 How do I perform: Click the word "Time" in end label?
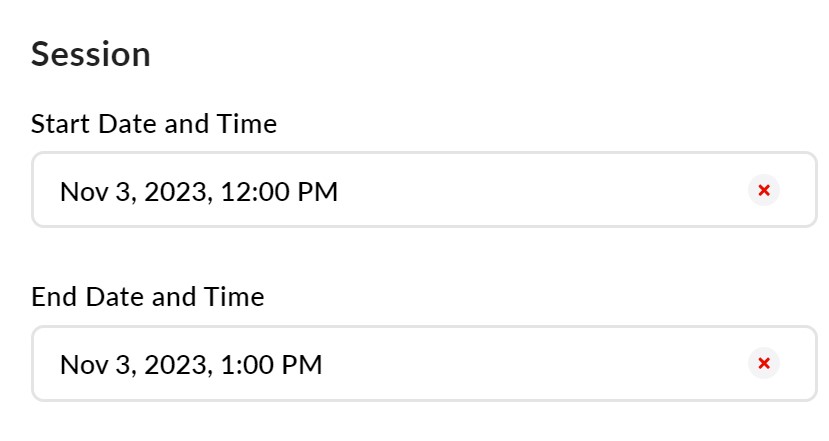237,297
